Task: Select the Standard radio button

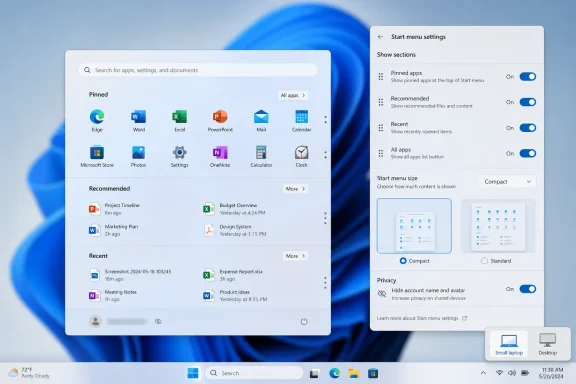Action: click(x=484, y=261)
